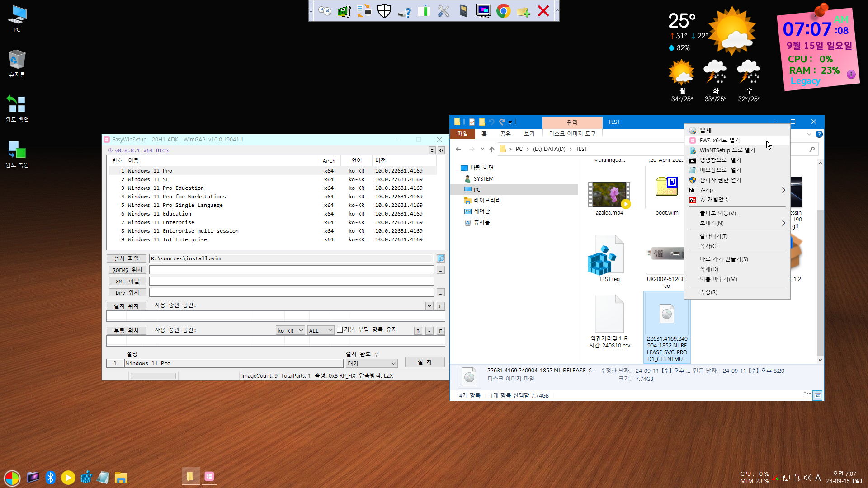The width and height of the screenshot is (868, 488).
Task: Click F button beside 설치 위치 dropdown
Action: pos(441,306)
